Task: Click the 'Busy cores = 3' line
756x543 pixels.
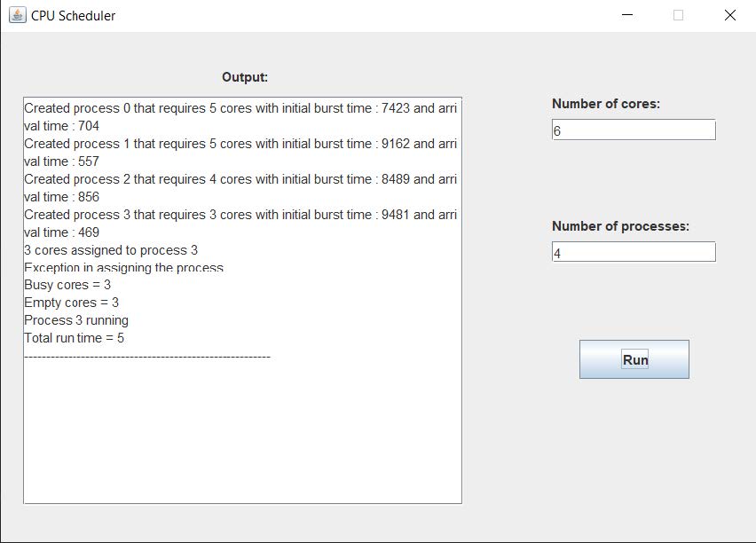Action: pyautogui.click(x=67, y=285)
